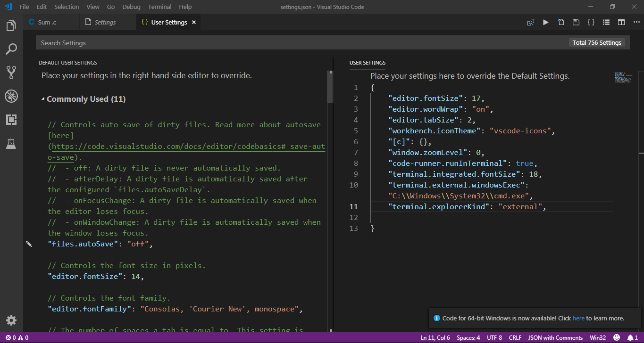644x343 pixels.
Task: Click the Total 756 Settings badge
Action: coord(597,42)
